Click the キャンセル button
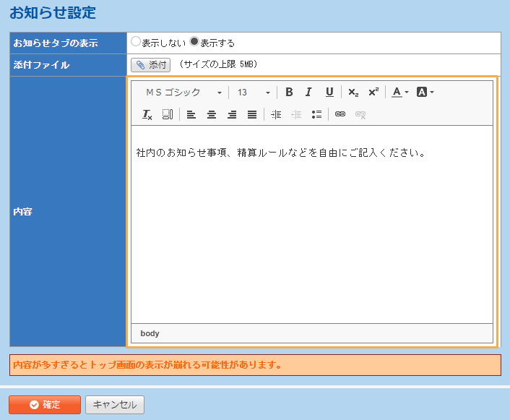Screen dimensions: 510x420 click(x=115, y=405)
